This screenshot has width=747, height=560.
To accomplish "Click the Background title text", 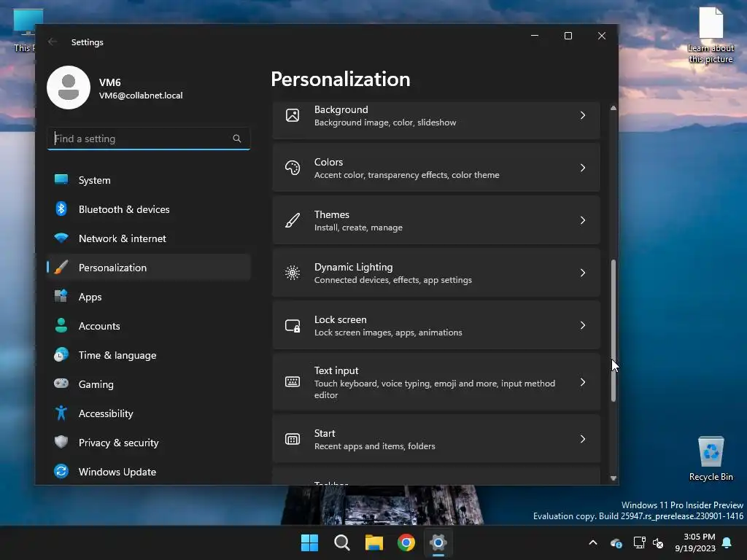I will coord(341,109).
